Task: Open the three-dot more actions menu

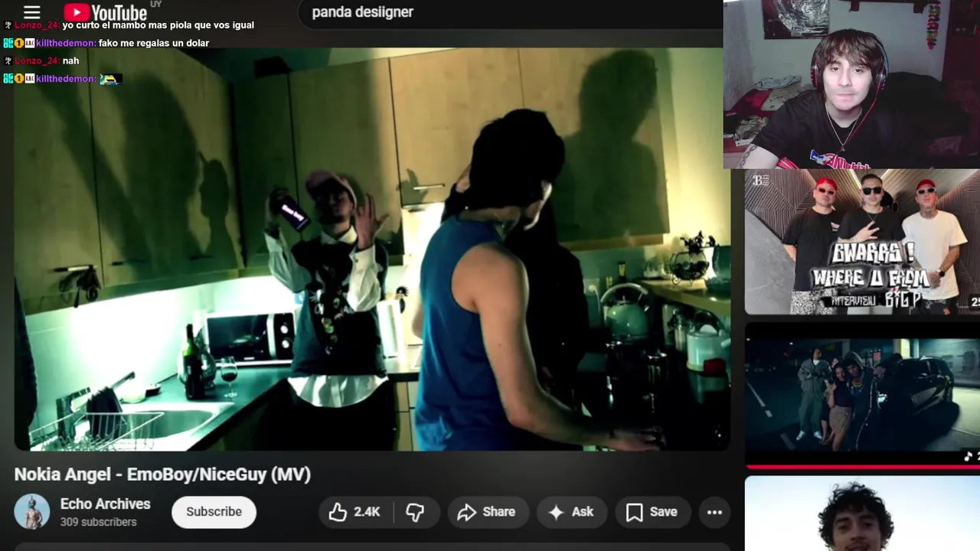Action: (x=714, y=512)
